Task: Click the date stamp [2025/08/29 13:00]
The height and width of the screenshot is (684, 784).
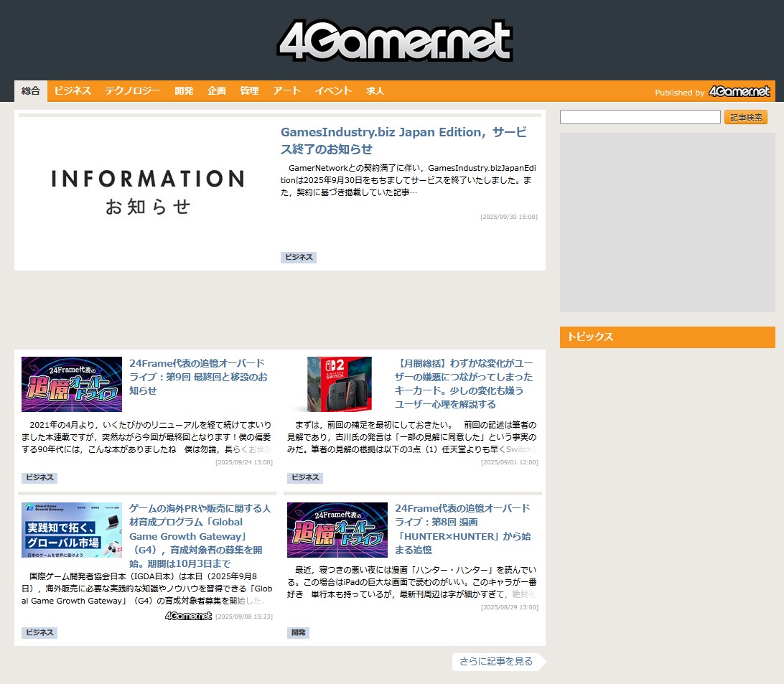Action: coord(510,607)
